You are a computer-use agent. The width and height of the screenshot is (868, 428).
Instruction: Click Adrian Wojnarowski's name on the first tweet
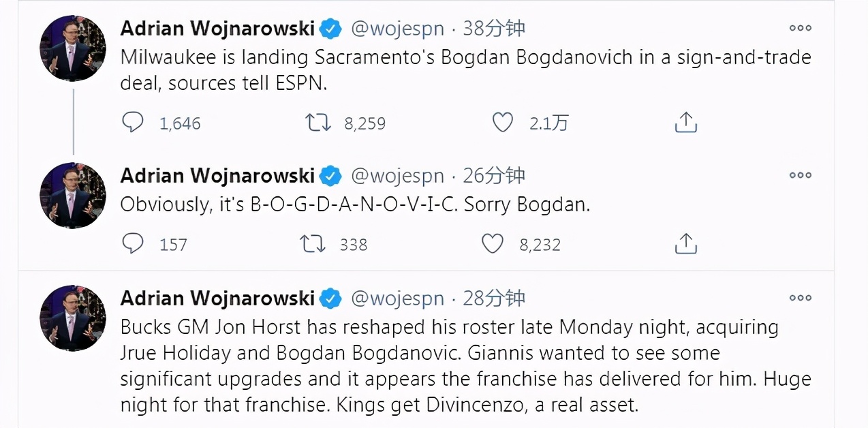click(x=217, y=29)
